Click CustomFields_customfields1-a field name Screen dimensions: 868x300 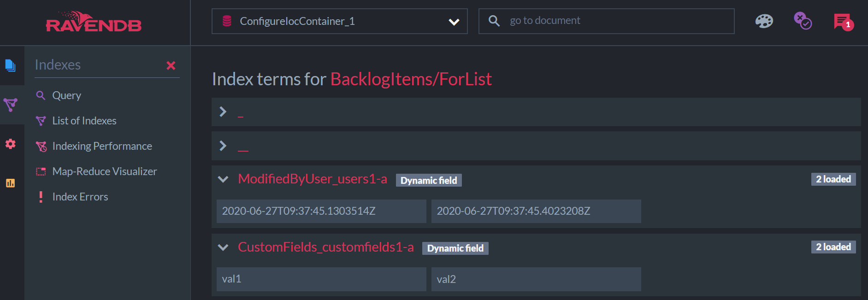pos(326,247)
